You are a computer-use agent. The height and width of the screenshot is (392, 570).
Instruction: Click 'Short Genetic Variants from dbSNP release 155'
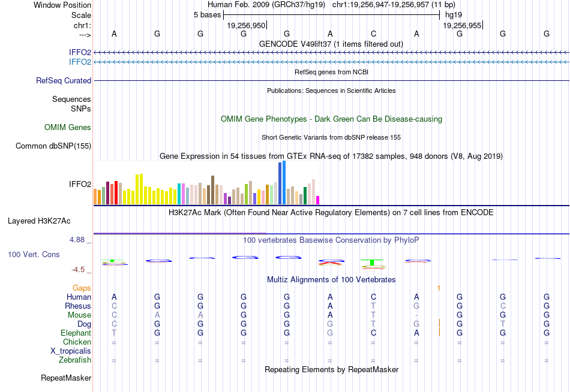coord(331,137)
